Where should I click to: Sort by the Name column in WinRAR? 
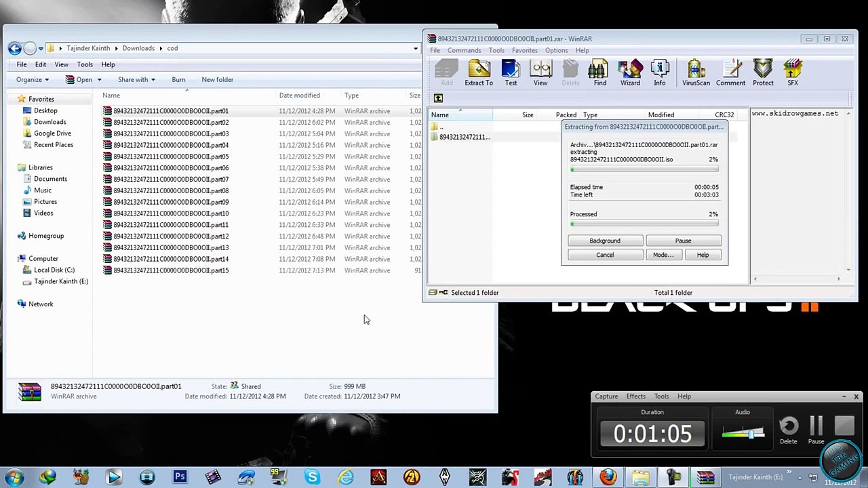(x=461, y=115)
